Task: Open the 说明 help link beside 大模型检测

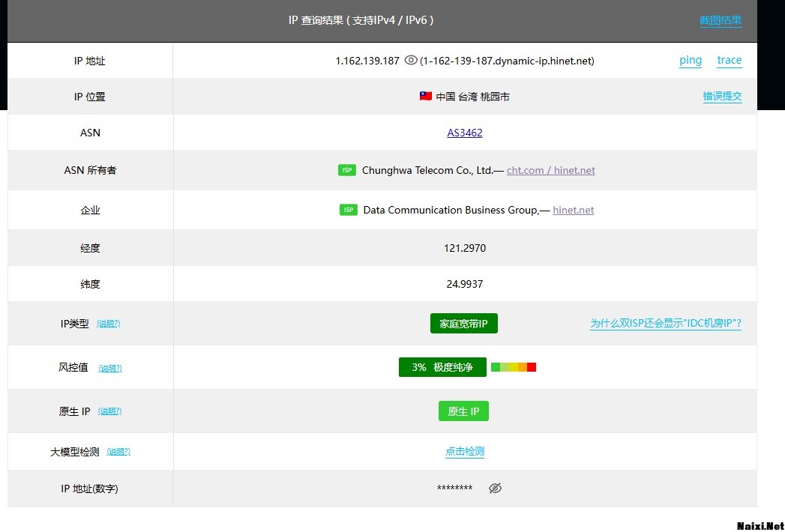Action: [118, 452]
